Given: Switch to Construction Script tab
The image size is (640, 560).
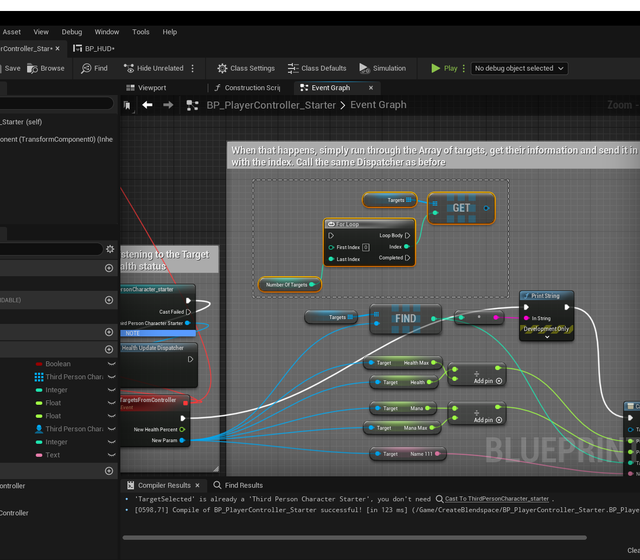Looking at the screenshot, I should 247,88.
